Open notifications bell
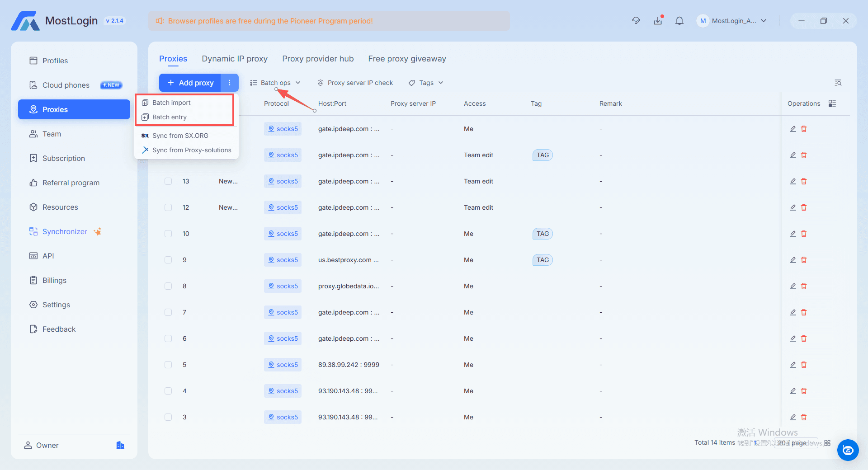The image size is (868, 470). tap(679, 21)
